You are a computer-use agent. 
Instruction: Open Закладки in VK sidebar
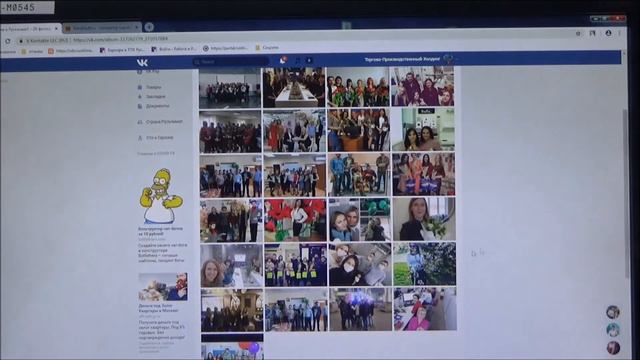pyautogui.click(x=151, y=96)
